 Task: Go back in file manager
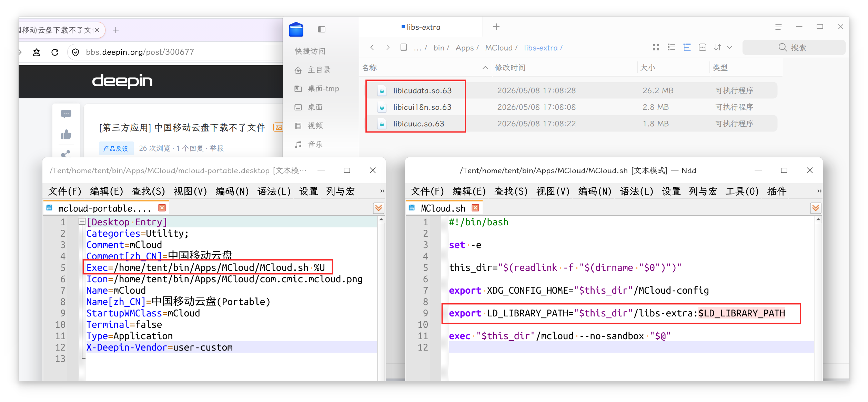pyautogui.click(x=372, y=47)
